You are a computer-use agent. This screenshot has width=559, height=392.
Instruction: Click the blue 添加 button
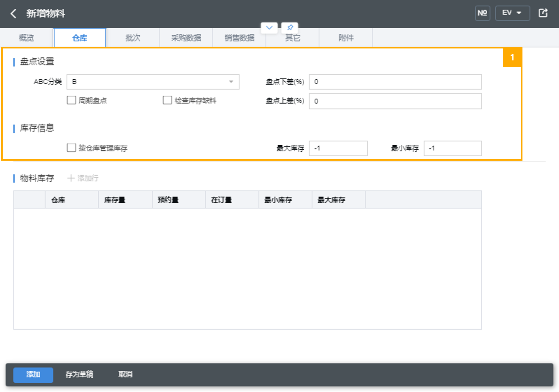coord(33,375)
